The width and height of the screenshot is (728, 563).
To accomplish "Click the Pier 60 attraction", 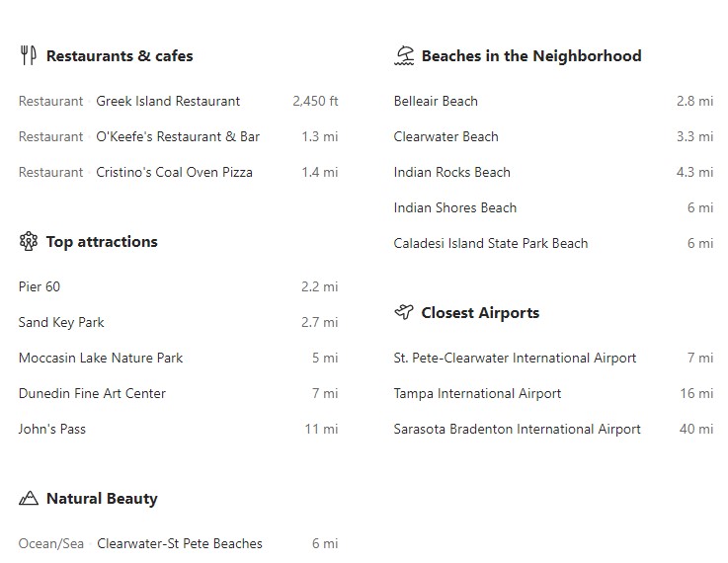I will [40, 286].
